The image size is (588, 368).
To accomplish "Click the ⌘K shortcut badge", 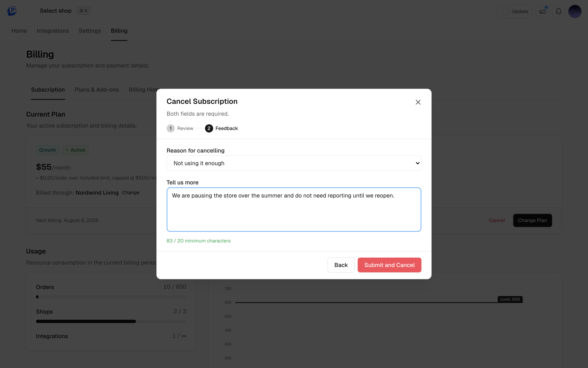I will (83, 11).
